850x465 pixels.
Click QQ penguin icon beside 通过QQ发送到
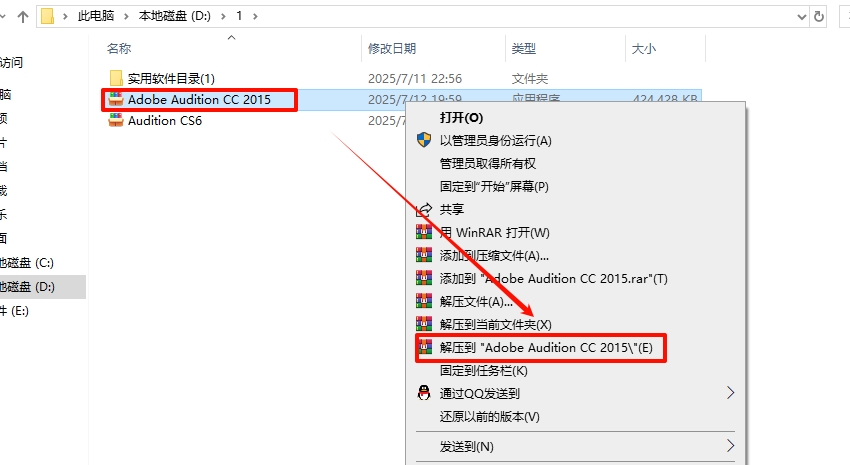[x=424, y=393]
